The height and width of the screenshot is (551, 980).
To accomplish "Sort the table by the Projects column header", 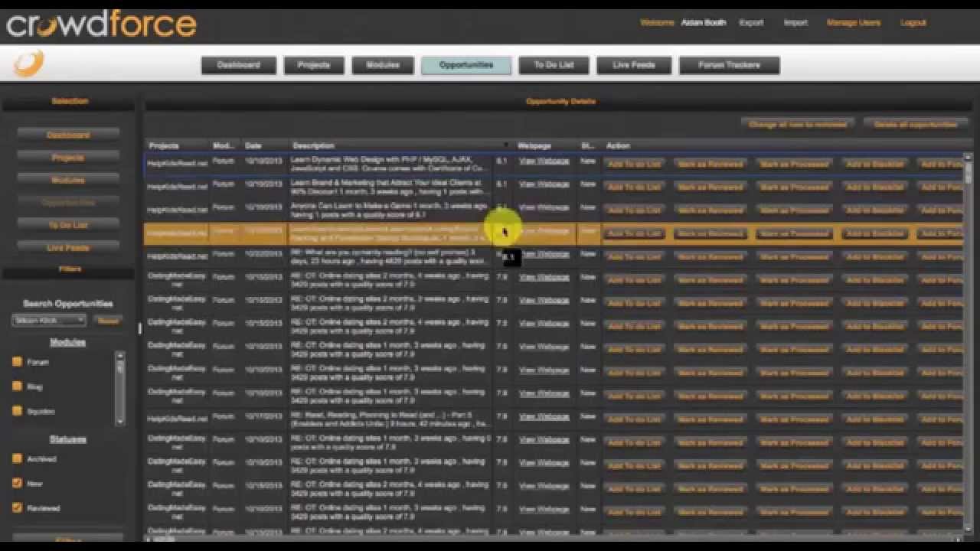I will point(164,145).
